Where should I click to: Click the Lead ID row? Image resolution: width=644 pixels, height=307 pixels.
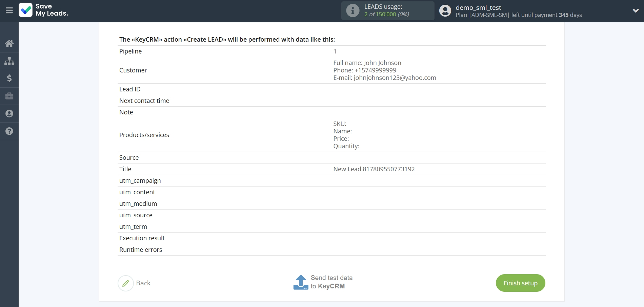(x=130, y=89)
